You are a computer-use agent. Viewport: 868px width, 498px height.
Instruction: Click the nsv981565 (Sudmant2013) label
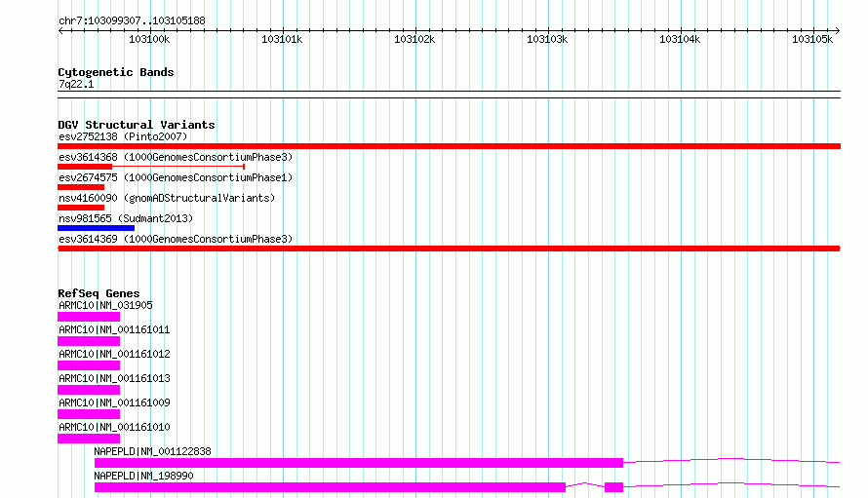[126, 218]
